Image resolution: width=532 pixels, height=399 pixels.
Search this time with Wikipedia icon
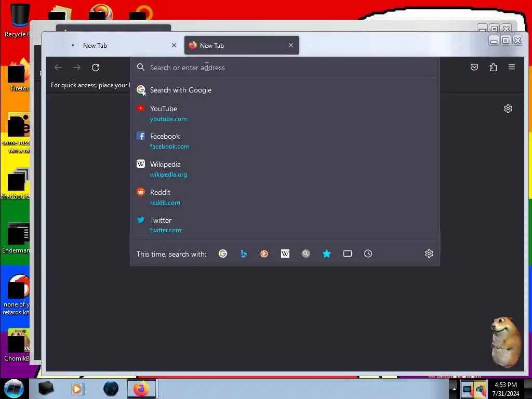(x=285, y=254)
